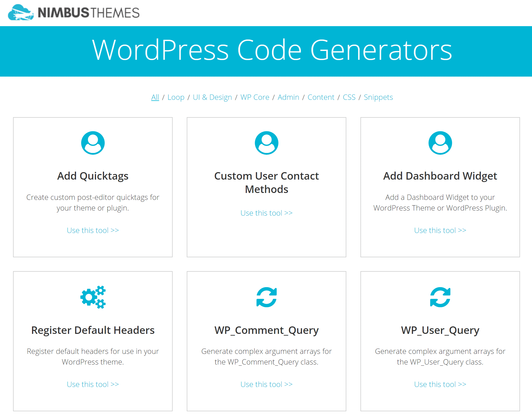
Task: Click Use this tool for Dashboard Widget
Action: [x=440, y=230]
